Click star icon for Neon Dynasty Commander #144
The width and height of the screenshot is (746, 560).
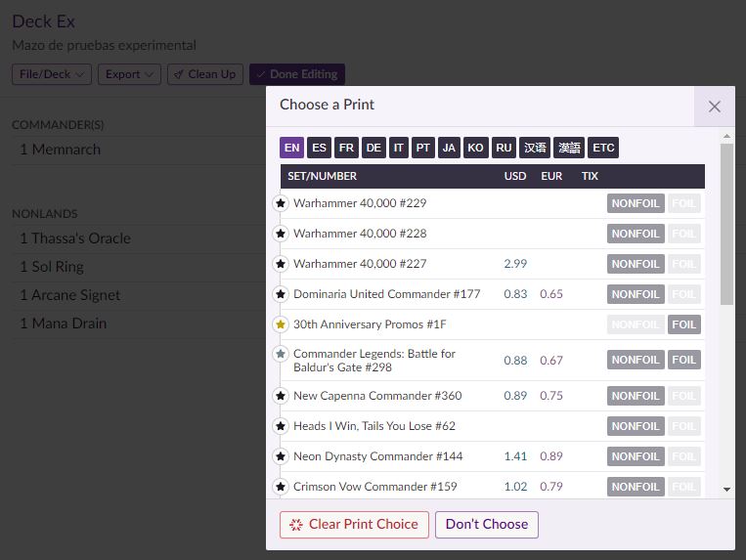click(x=281, y=456)
